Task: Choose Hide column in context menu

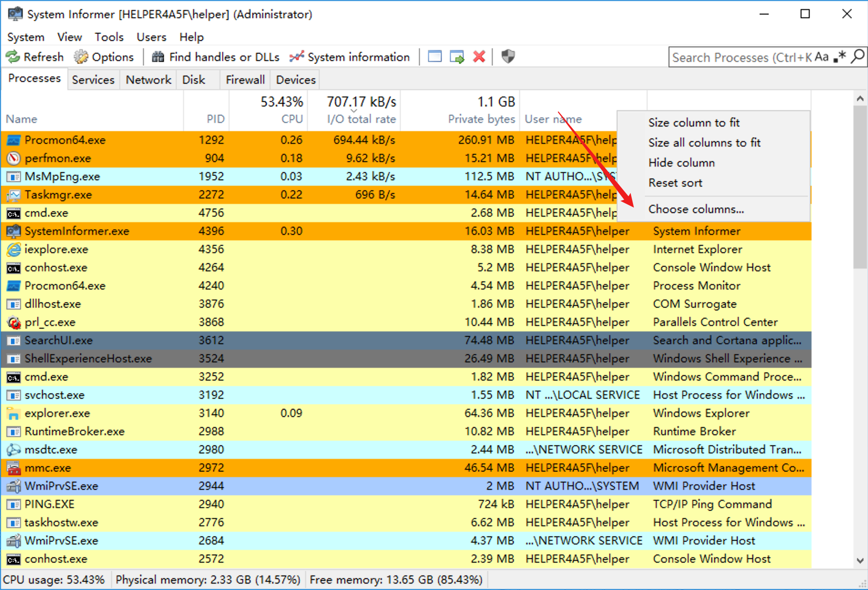Action: coord(681,163)
